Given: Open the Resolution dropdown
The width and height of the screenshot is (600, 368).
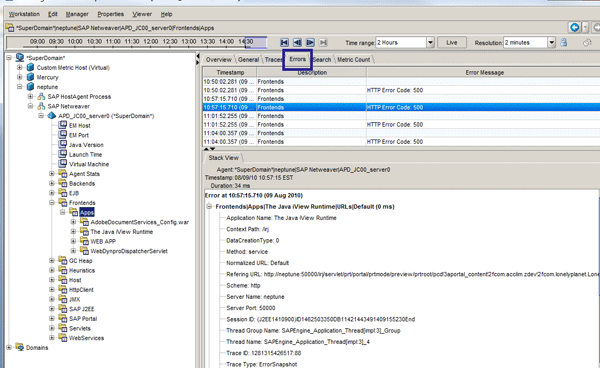Looking at the screenshot, I should (551, 42).
